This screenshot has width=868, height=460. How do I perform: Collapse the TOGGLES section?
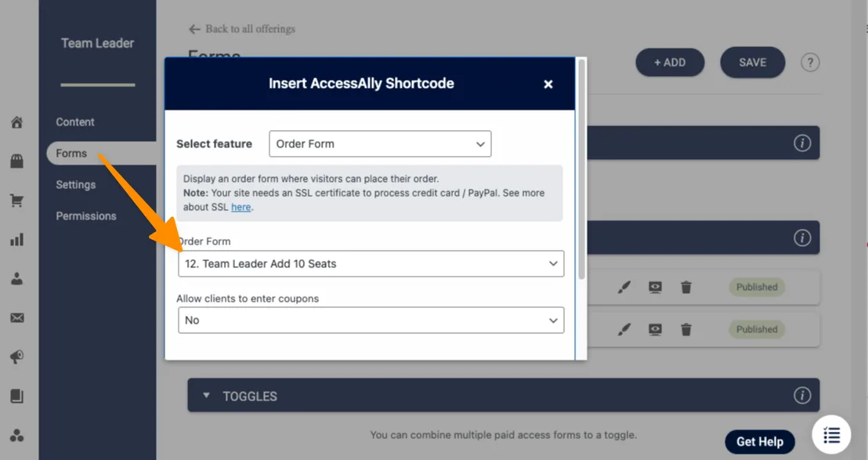tap(207, 396)
